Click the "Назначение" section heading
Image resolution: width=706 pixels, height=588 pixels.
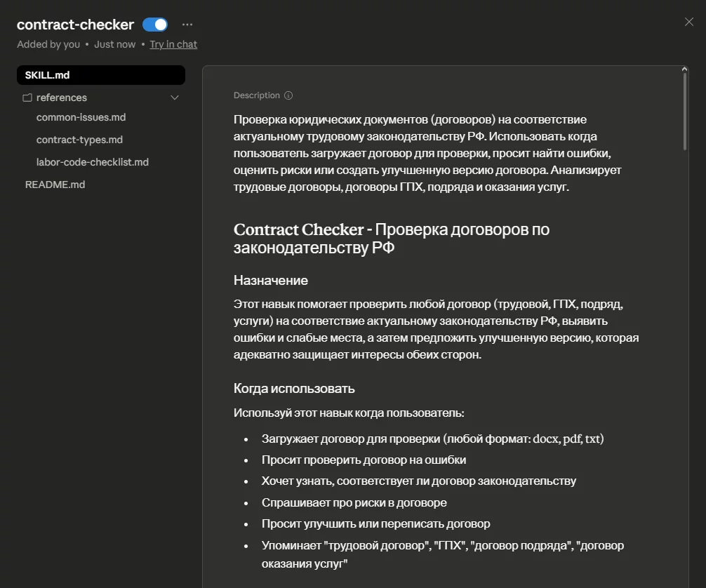[x=271, y=281]
